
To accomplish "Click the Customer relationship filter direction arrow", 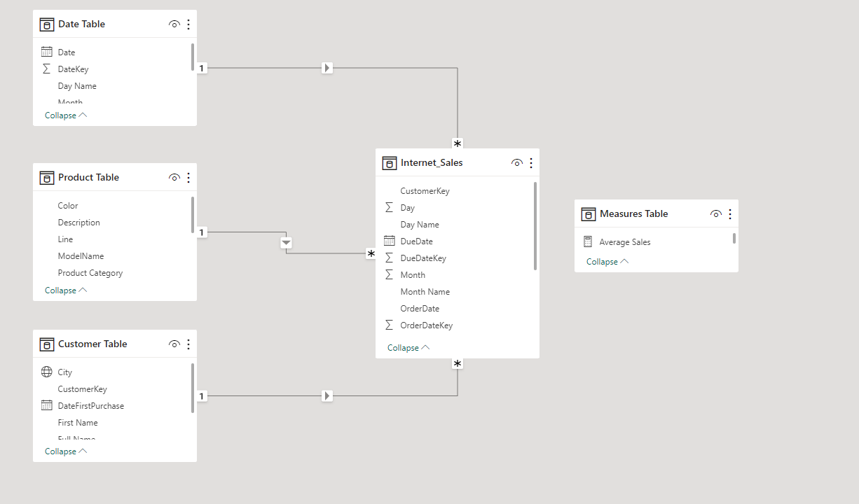I will pos(327,396).
